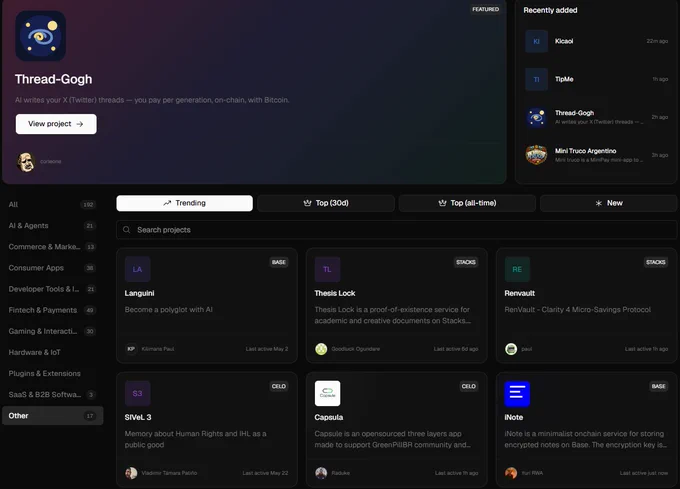Select the Other category
This screenshot has width=680, height=489.
click(x=52, y=416)
